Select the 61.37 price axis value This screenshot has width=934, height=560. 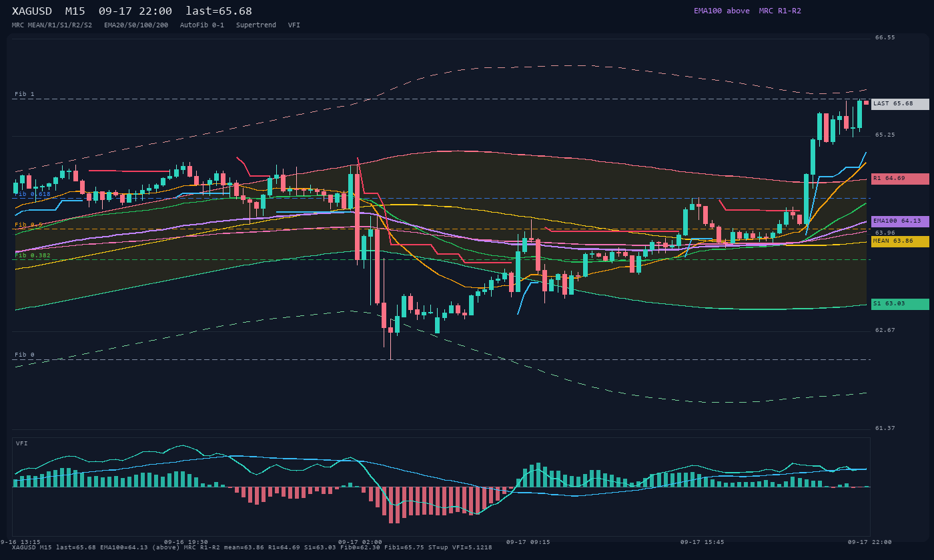click(x=885, y=429)
